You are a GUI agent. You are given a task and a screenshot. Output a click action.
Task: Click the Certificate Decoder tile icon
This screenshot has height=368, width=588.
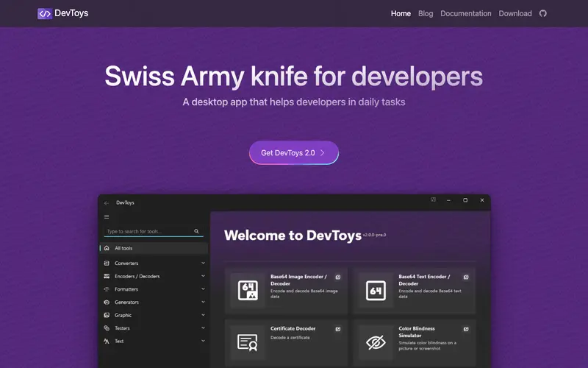[248, 342]
